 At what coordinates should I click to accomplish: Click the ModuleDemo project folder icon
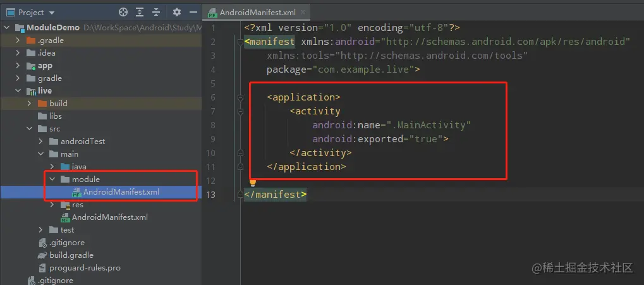coord(20,28)
